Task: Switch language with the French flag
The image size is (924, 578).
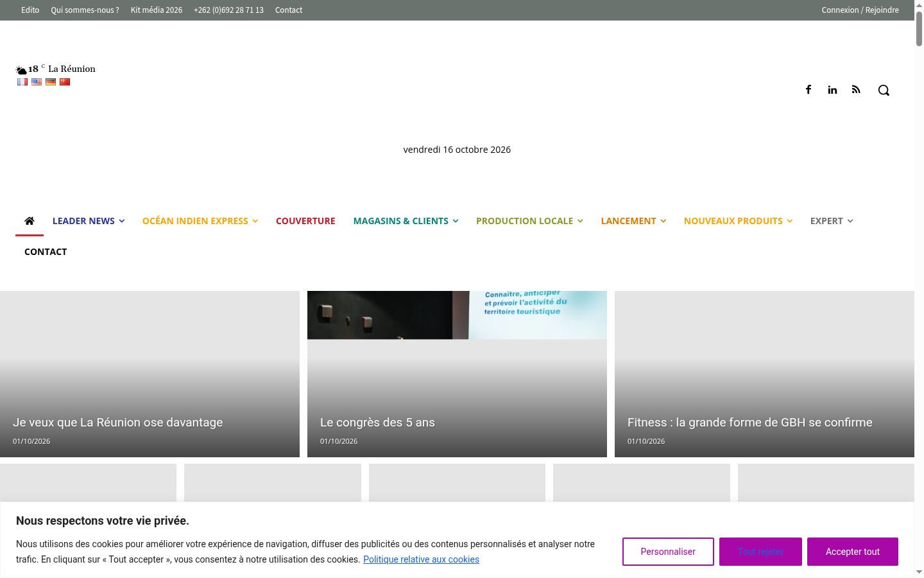Action: [22, 82]
